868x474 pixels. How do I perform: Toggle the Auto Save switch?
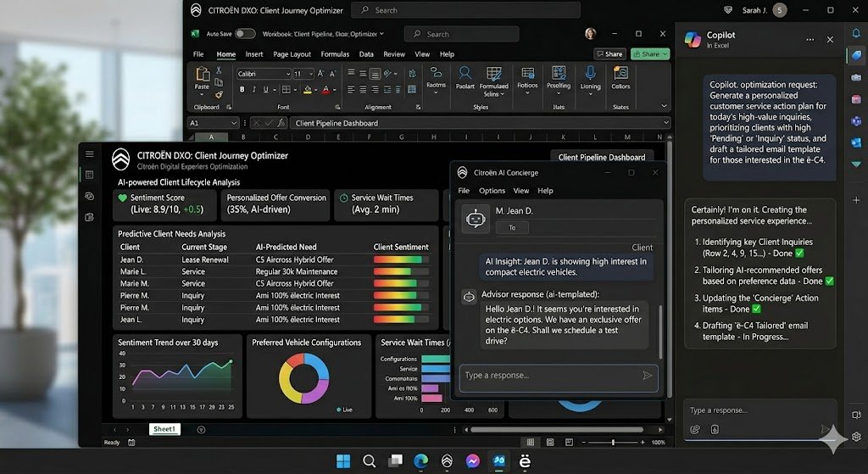245,34
